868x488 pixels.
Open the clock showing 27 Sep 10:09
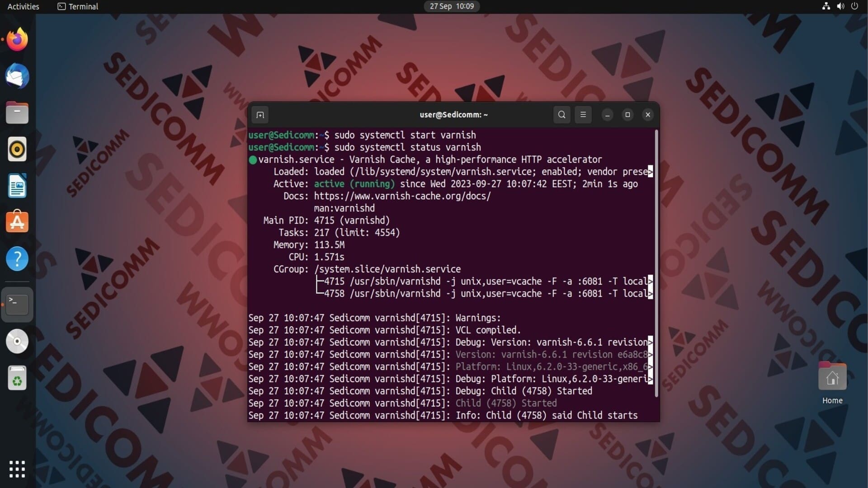pos(452,6)
